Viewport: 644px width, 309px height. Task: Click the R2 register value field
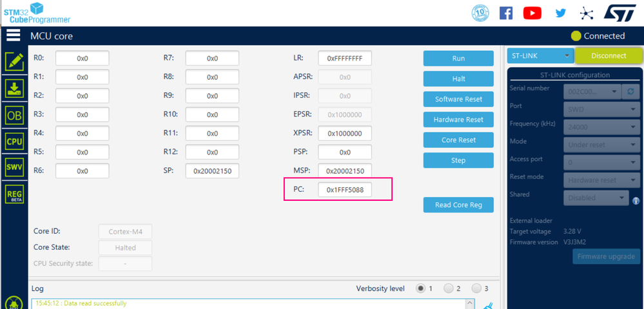[82, 96]
